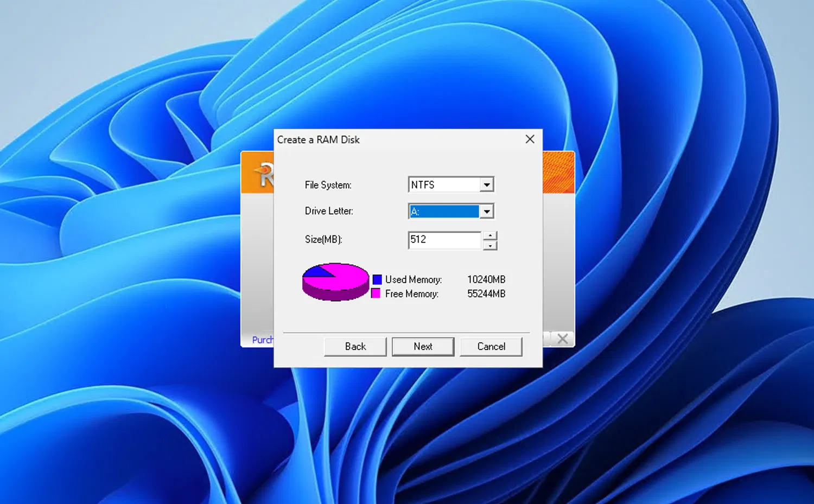
Task: Click the Used Memory label
Action: click(x=414, y=279)
